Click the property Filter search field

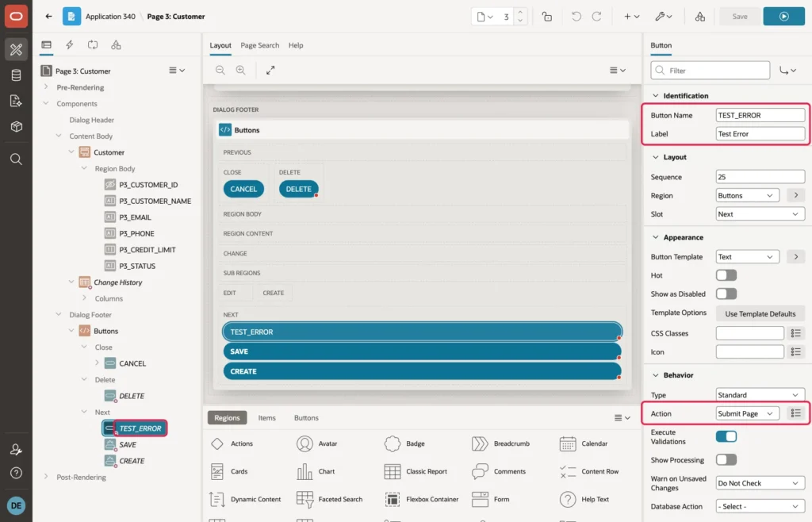[710, 71]
